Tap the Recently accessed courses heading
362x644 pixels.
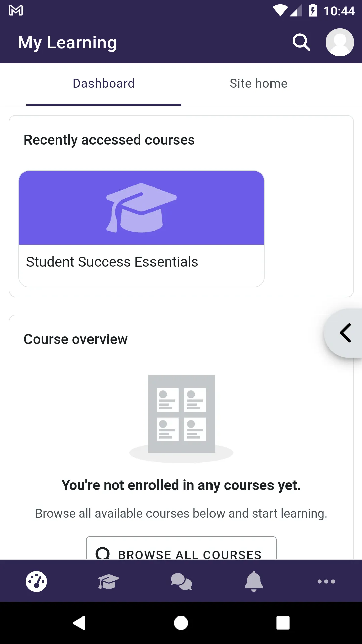coord(109,140)
